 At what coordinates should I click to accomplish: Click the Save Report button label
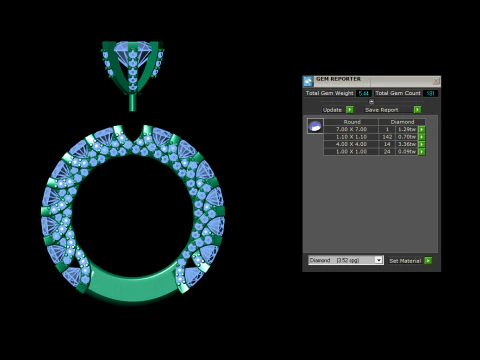pos(382,110)
